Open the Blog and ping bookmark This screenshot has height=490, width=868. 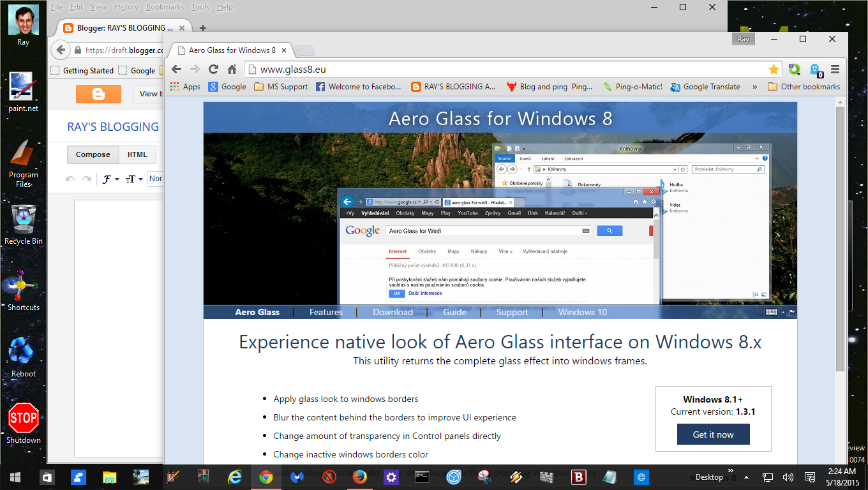(x=550, y=87)
